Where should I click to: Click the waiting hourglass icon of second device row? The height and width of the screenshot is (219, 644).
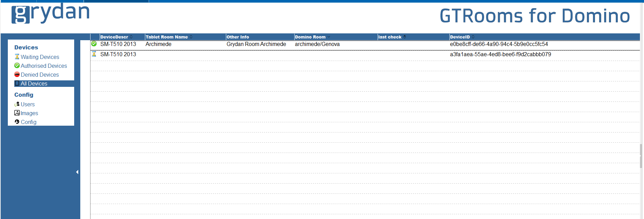pyautogui.click(x=94, y=54)
